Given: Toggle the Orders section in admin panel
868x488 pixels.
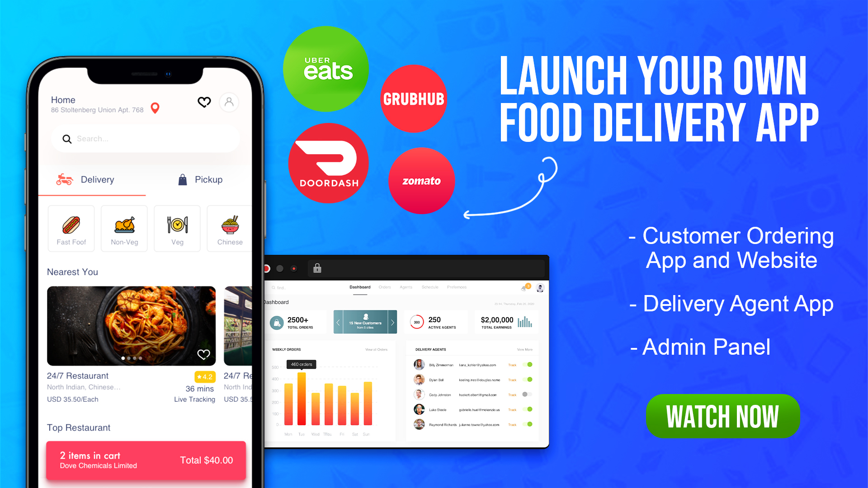Looking at the screenshot, I should [x=385, y=286].
